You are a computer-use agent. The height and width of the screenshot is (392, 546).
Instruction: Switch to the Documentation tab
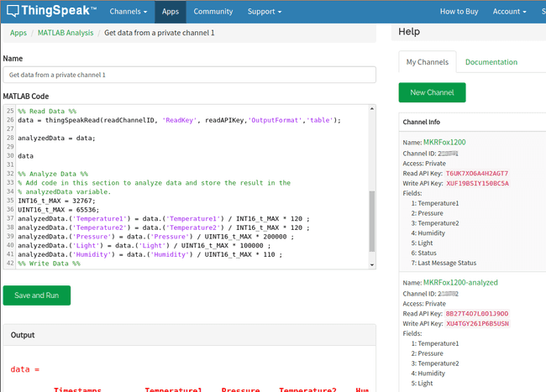coord(491,62)
